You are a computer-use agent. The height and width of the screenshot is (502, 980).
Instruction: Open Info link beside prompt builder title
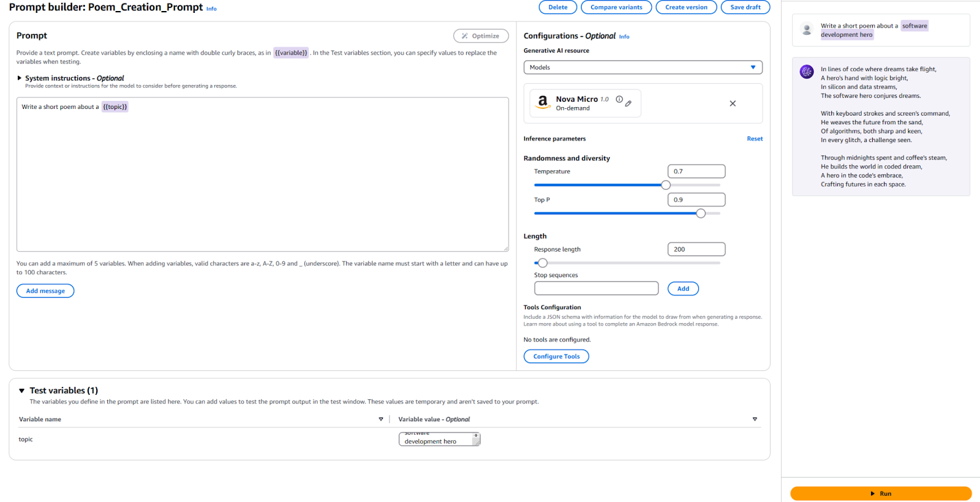tap(211, 9)
